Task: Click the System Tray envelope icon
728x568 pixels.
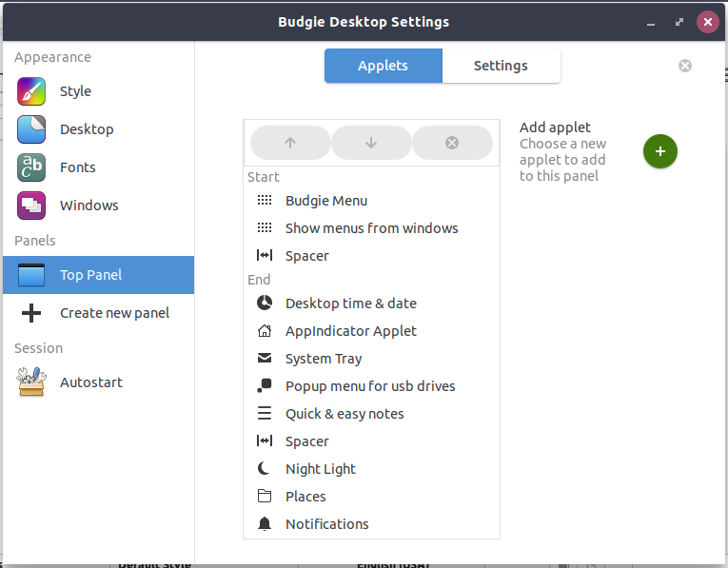Action: [265, 359]
